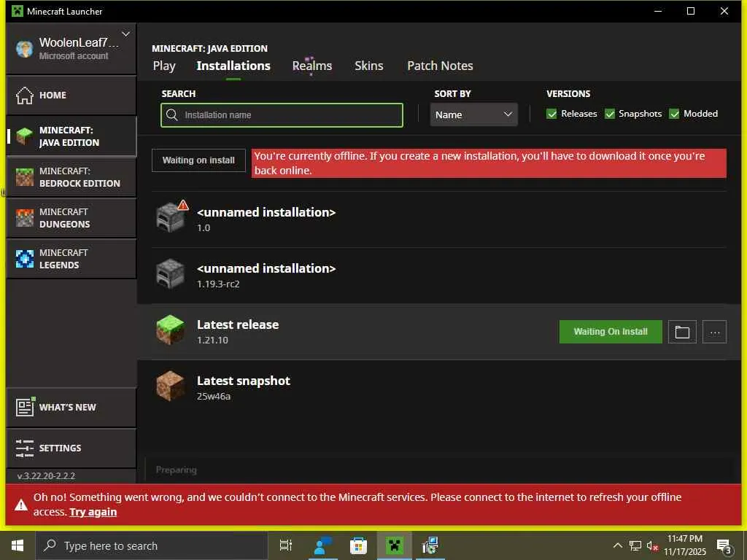The width and height of the screenshot is (747, 560).
Task: Select the Latest release 1.21.10 row
Action: pos(439,332)
